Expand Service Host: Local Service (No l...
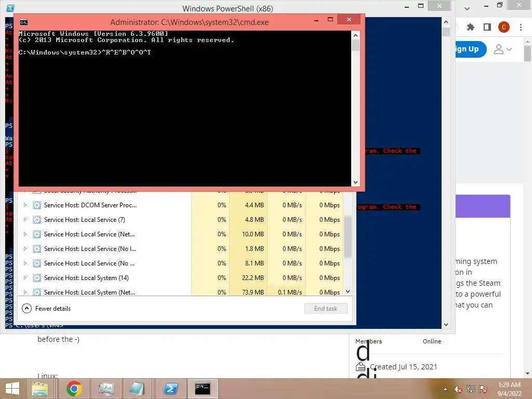 tap(25, 249)
